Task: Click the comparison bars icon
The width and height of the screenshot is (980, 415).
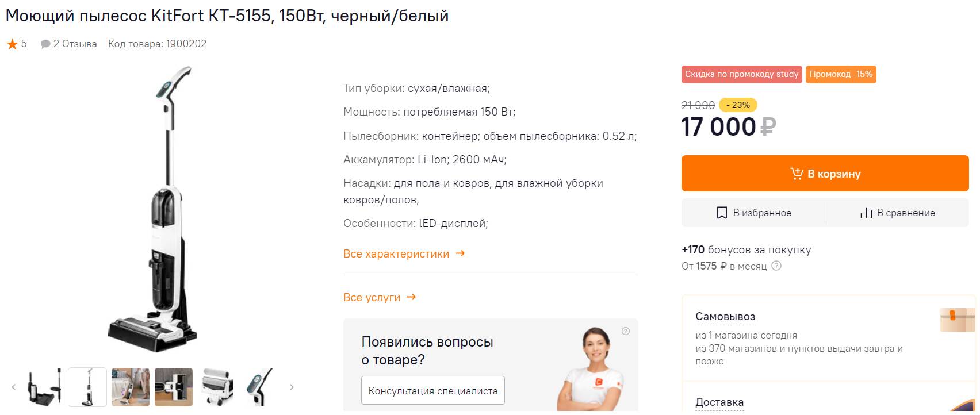Action: click(x=866, y=213)
